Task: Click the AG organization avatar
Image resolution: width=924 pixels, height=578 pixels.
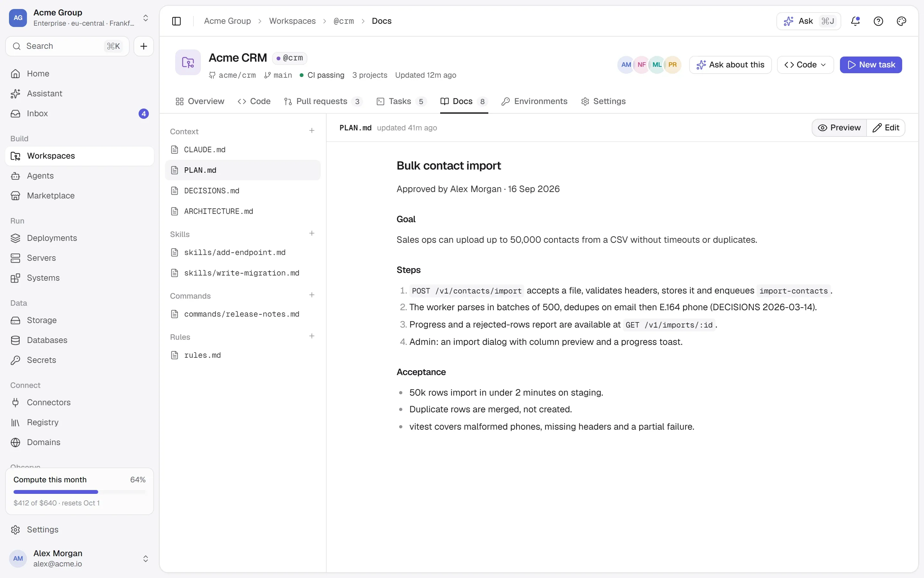Action: coord(18,18)
